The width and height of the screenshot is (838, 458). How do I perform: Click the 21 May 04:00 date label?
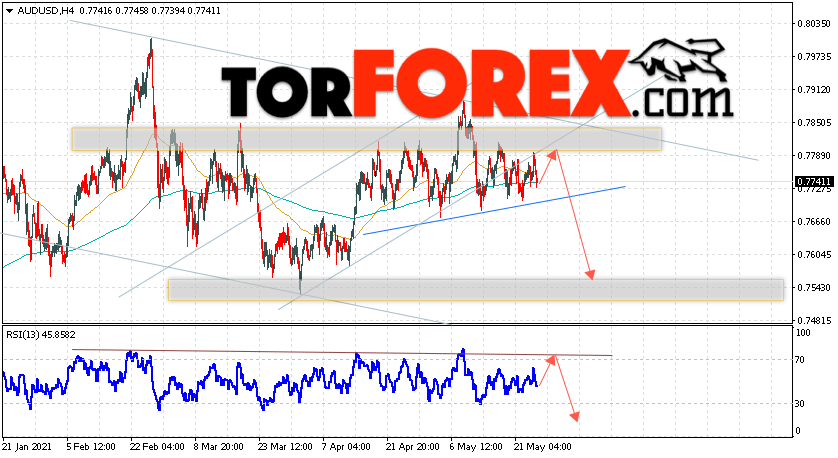(542, 447)
